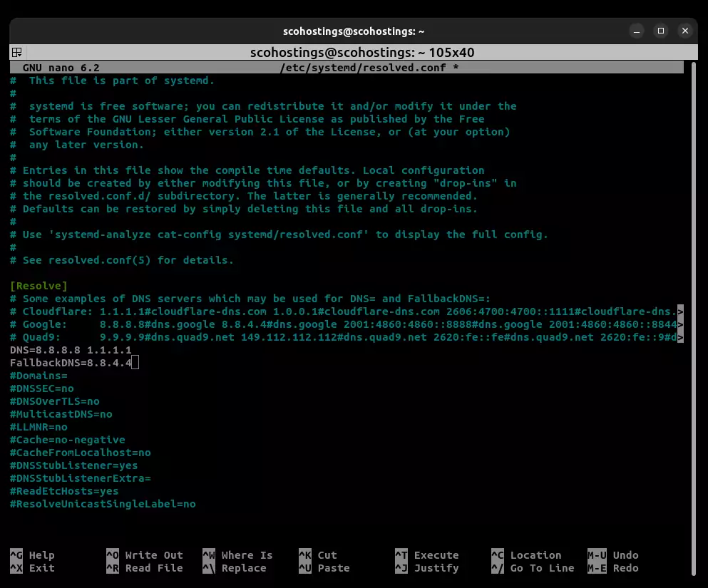The height and width of the screenshot is (588, 708).
Task: Click the systemd-analyze cat-config comment line
Action: click(279, 234)
